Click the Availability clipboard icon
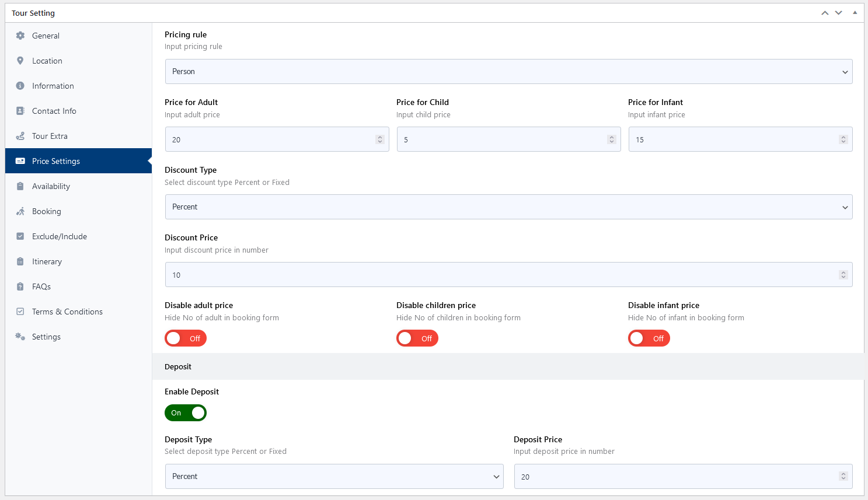The image size is (868, 500). pos(21,186)
